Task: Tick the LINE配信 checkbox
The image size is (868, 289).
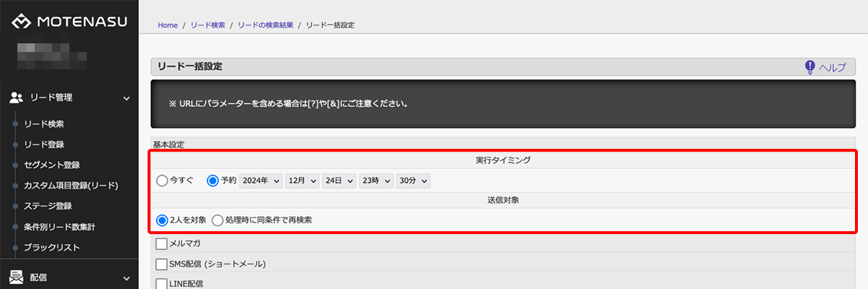Action: [161, 283]
